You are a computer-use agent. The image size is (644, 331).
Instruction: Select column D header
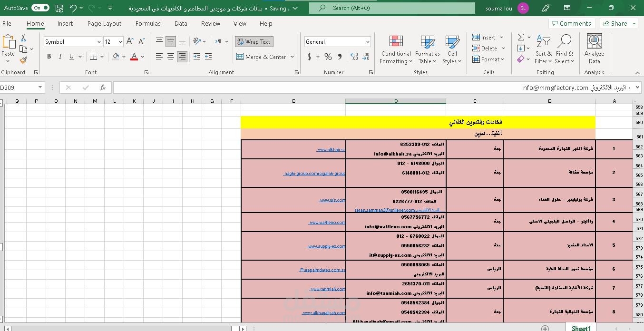pos(396,101)
